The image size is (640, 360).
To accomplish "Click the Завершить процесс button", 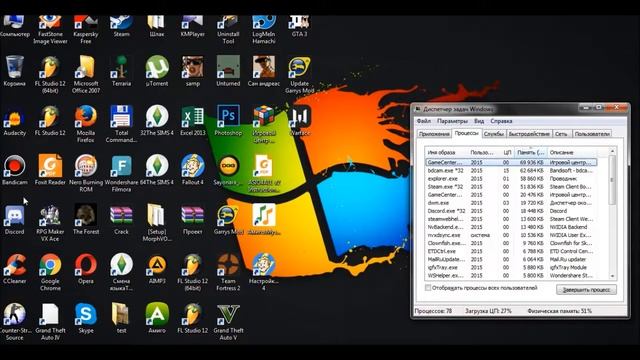I will (587, 290).
